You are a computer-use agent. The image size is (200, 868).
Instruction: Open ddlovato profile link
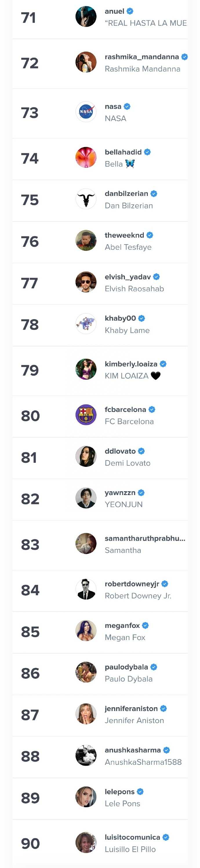[x=120, y=451]
